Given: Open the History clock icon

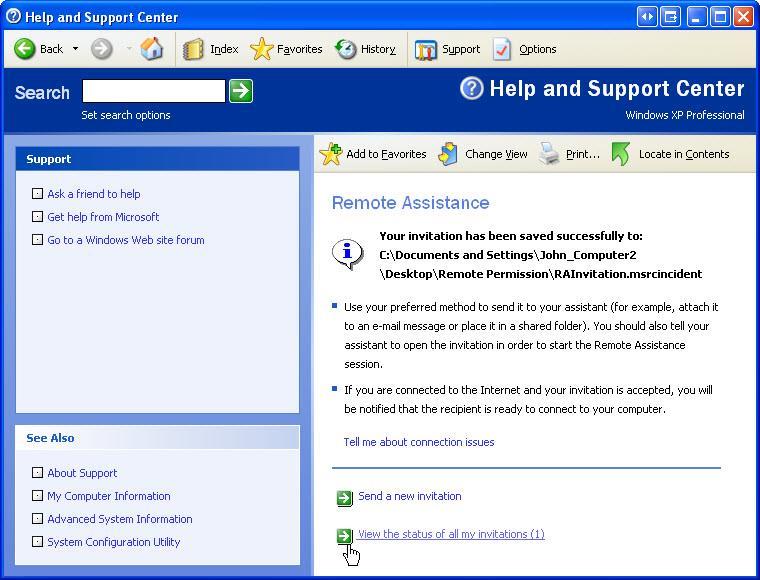Looking at the screenshot, I should click(x=346, y=49).
